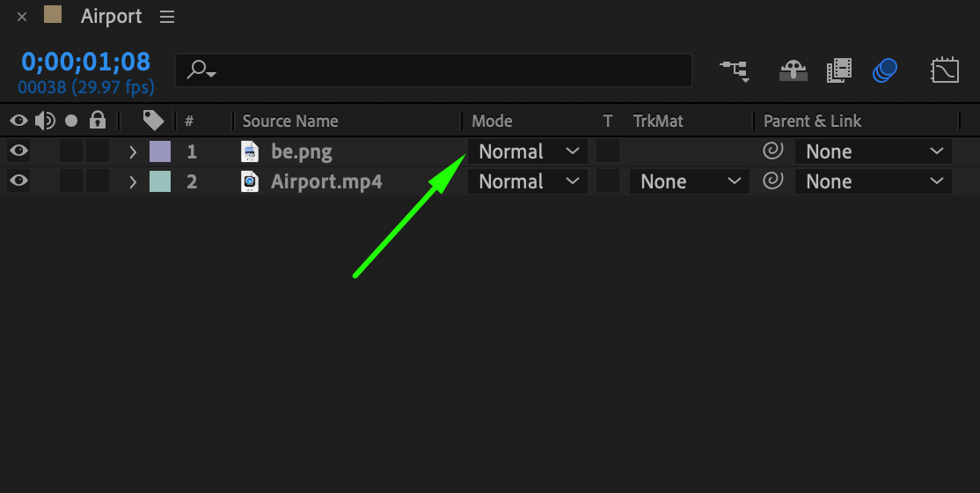This screenshot has width=980, height=493.
Task: Open the TrkMat dropdown for Airport.mp4
Action: [x=689, y=181]
